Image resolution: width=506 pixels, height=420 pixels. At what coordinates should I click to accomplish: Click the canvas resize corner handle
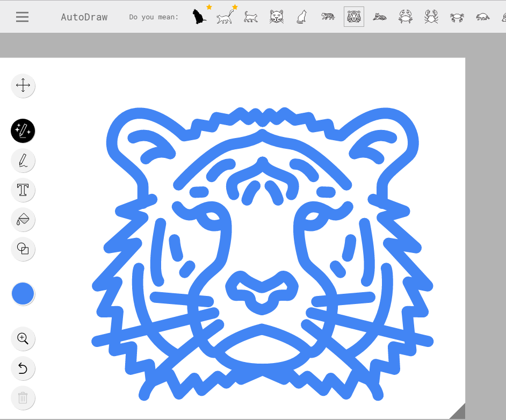458,412
